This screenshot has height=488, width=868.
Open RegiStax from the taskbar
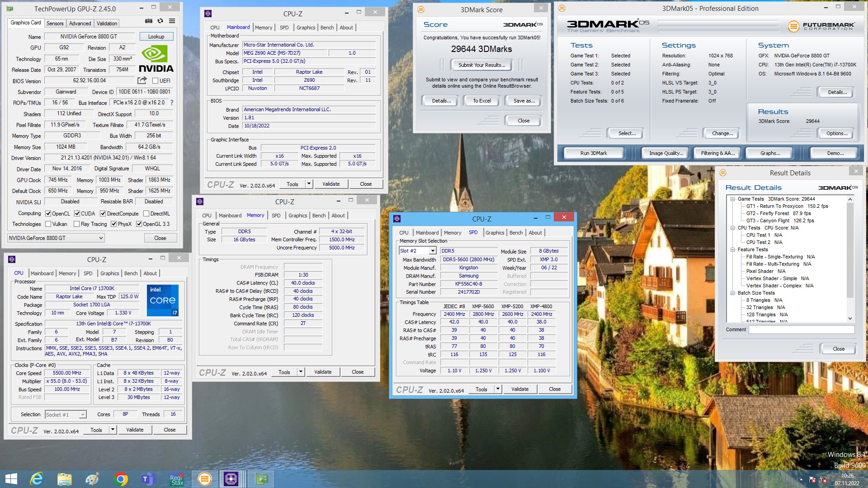[176, 479]
